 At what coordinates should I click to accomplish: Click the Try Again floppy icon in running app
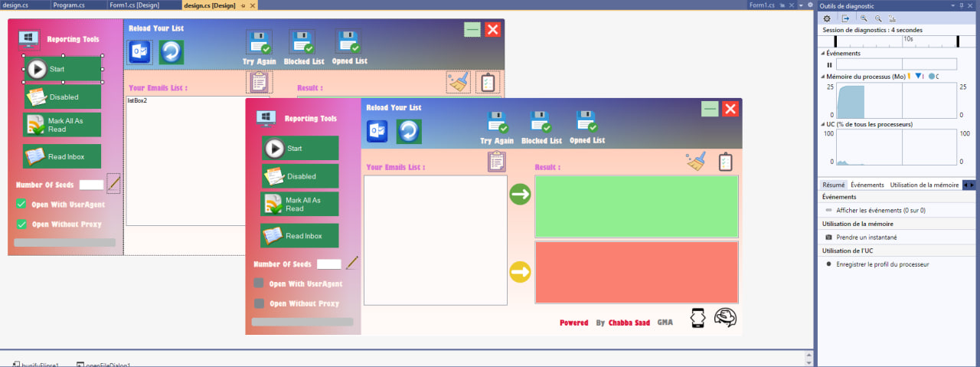pos(498,122)
